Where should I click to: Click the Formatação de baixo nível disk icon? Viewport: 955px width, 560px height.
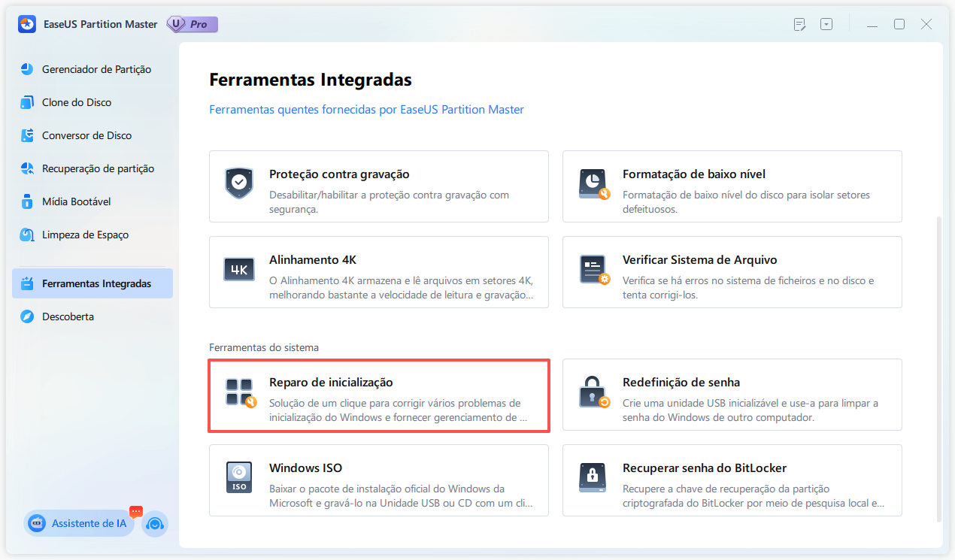[594, 184]
